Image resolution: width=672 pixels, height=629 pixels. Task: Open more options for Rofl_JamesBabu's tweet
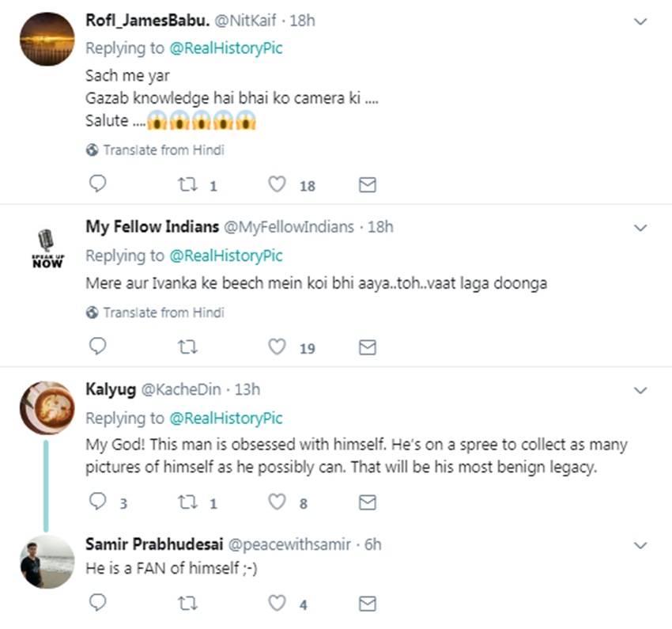point(641,22)
